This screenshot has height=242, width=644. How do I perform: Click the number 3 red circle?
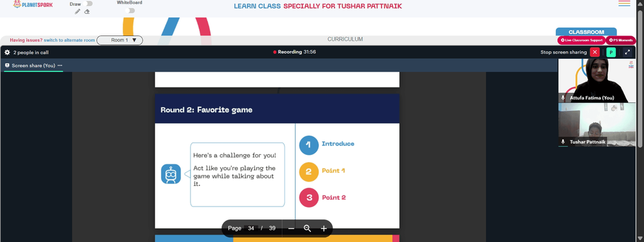pyautogui.click(x=309, y=197)
